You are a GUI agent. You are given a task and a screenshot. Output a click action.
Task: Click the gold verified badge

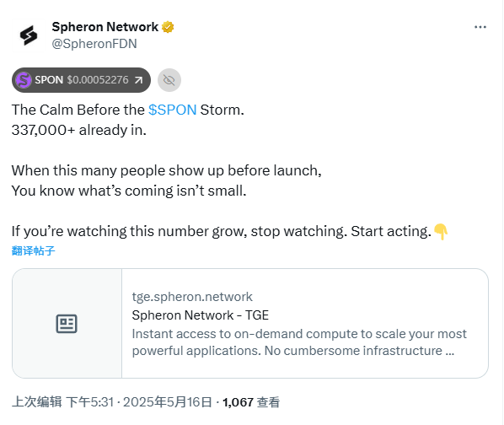[168, 27]
